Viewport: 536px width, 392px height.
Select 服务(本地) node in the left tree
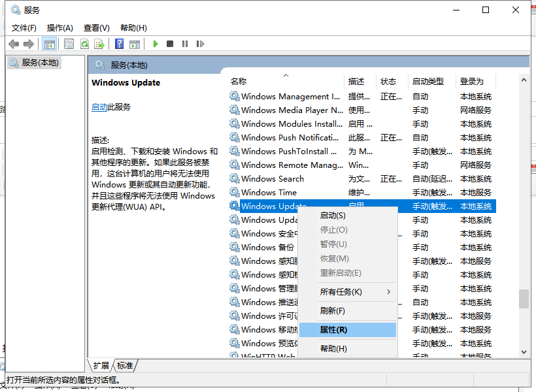click(34, 63)
